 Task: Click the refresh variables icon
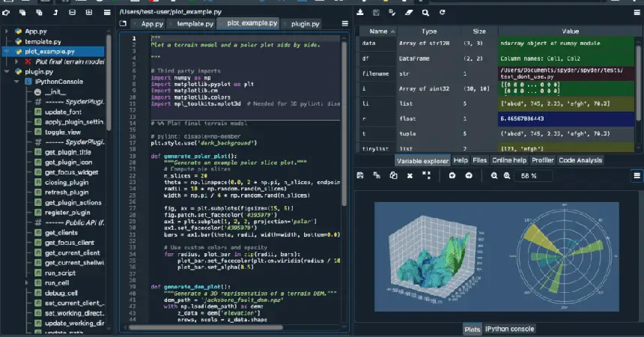click(443, 12)
